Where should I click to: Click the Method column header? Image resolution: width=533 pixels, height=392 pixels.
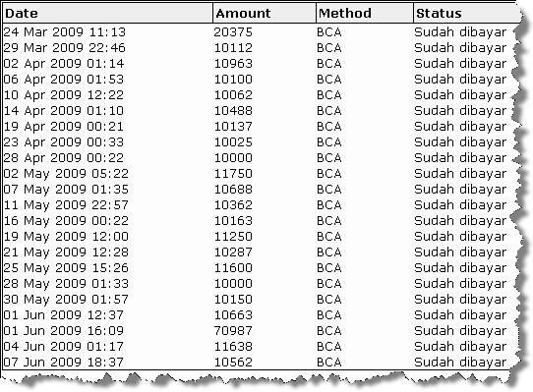(365, 13)
